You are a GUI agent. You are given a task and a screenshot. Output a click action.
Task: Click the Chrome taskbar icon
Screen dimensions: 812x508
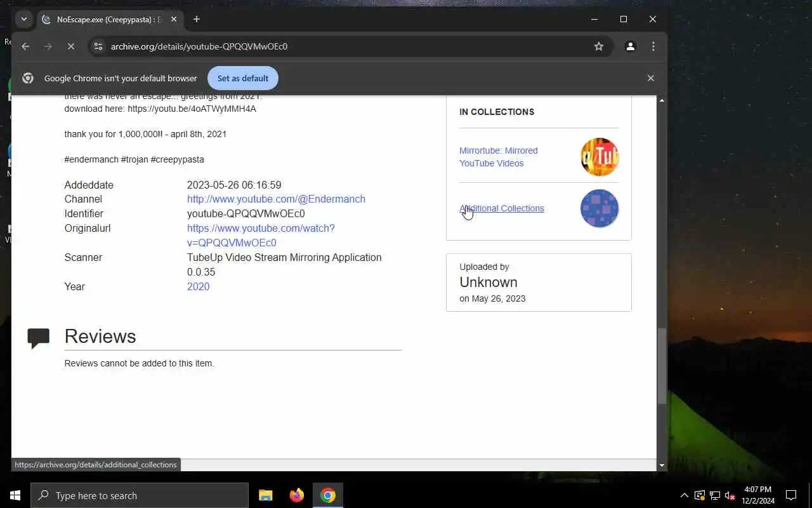coord(328,495)
